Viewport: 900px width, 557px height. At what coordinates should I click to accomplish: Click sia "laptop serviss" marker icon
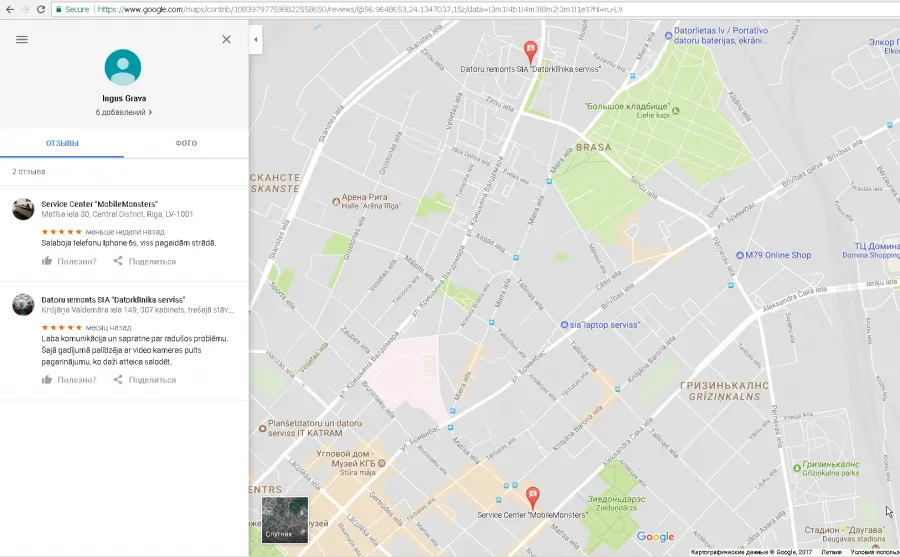click(564, 325)
